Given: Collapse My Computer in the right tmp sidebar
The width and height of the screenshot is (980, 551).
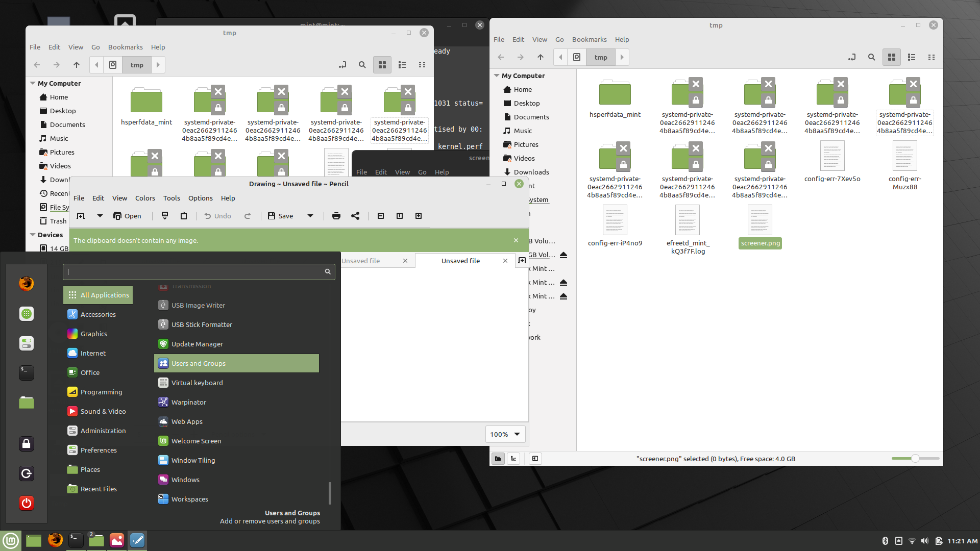Looking at the screenshot, I should 497,76.
